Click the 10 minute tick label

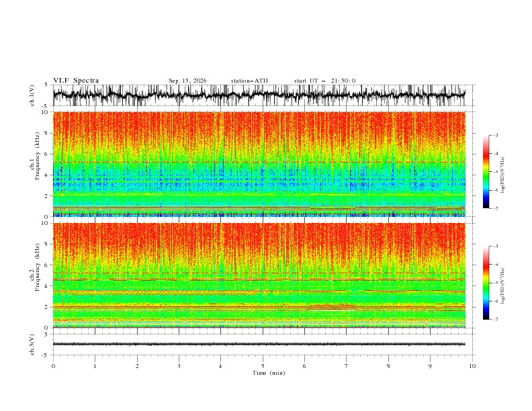tap(472, 366)
